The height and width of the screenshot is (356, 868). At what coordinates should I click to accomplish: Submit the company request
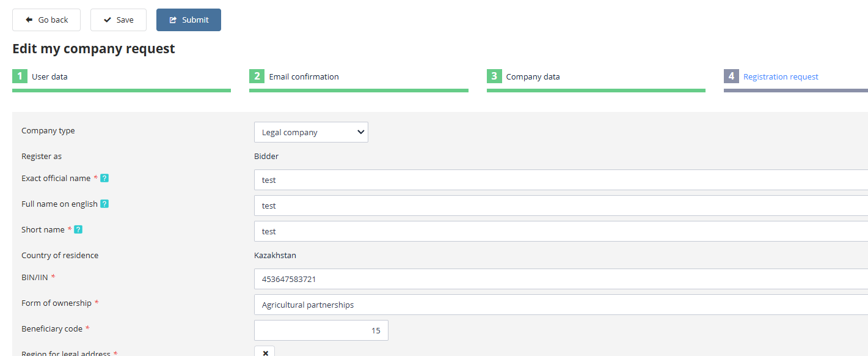(x=188, y=20)
